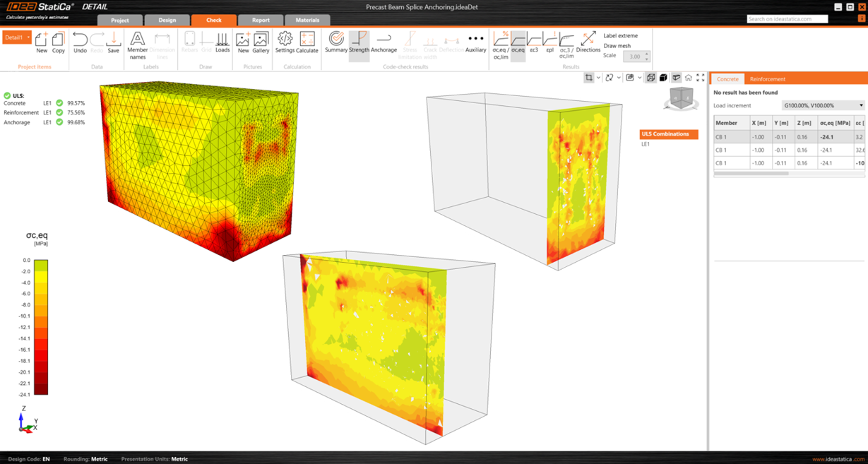
Task: Show the Anchorage code-check results
Action: coord(384,42)
